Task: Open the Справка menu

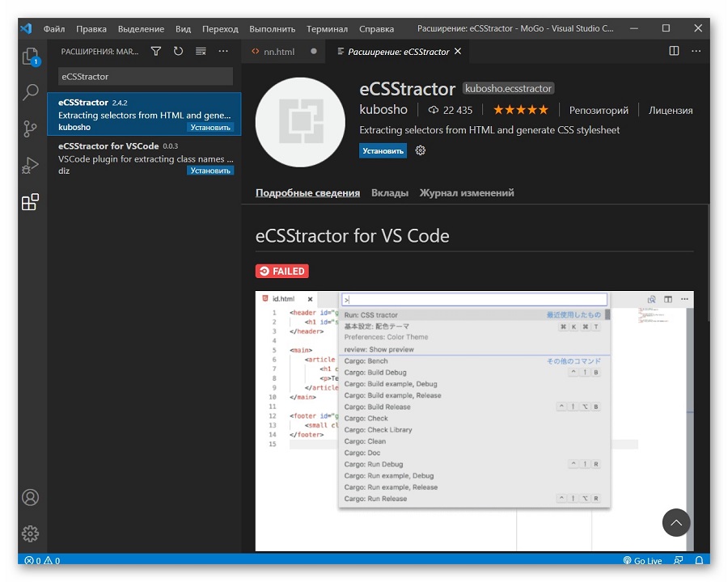Action: (x=376, y=29)
